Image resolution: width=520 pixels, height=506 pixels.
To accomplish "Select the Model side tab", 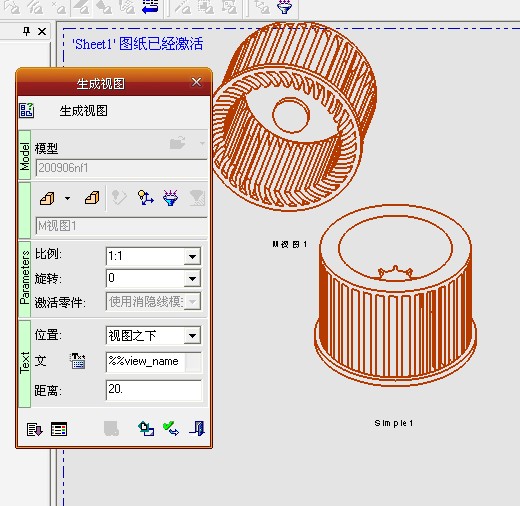I will (25, 156).
